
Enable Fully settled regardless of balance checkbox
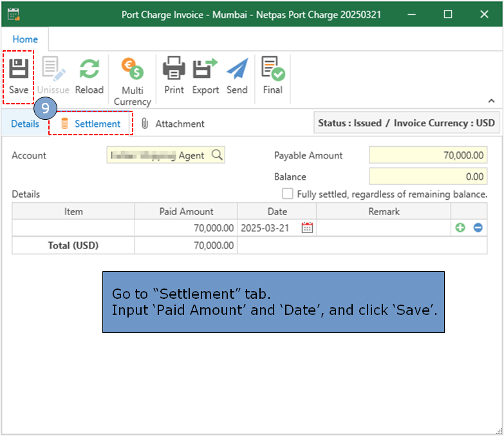(x=287, y=194)
